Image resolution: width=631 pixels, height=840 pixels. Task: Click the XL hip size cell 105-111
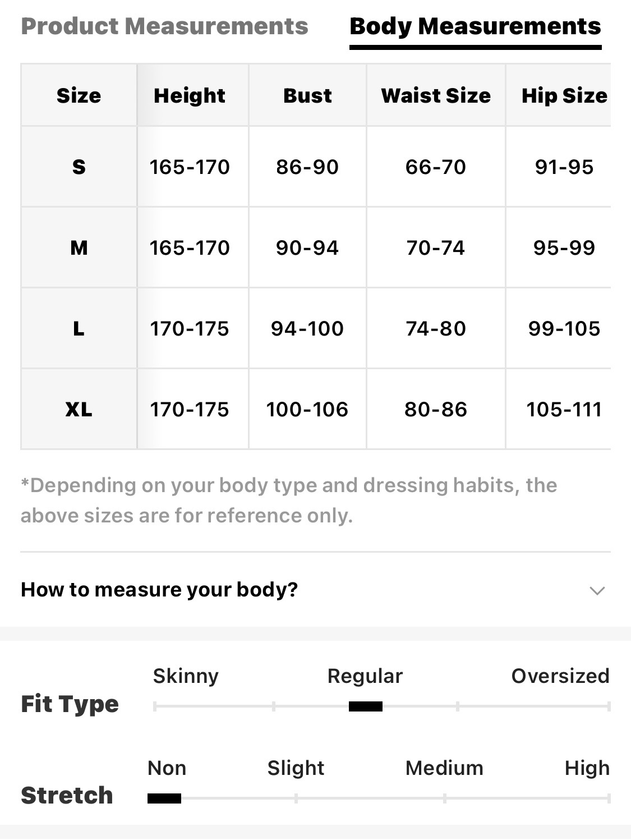(564, 409)
